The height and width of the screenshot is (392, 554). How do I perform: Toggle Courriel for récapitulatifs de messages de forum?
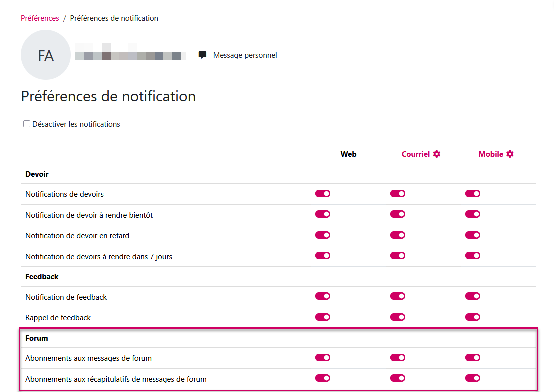point(398,378)
